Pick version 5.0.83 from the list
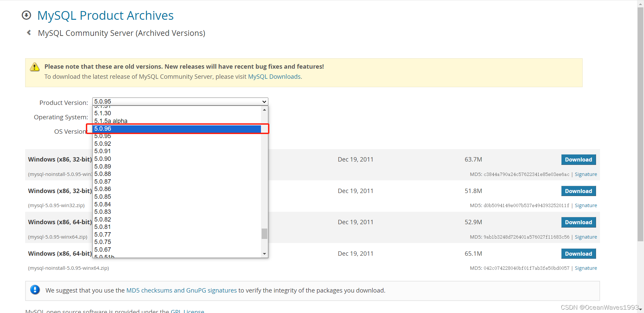This screenshot has height=313, width=644. pos(177,212)
